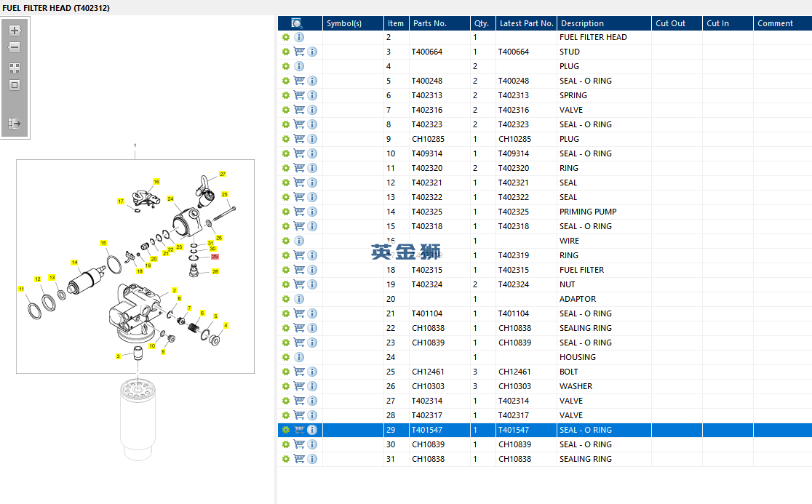Click cart icon for BOLT CH12461
812x504 pixels.
pyautogui.click(x=299, y=372)
